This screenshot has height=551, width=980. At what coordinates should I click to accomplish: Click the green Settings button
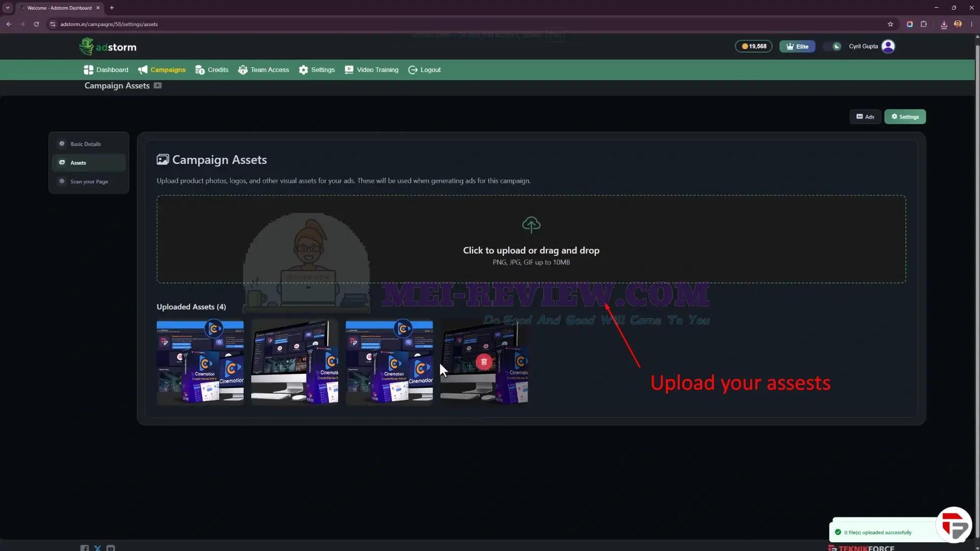point(905,117)
